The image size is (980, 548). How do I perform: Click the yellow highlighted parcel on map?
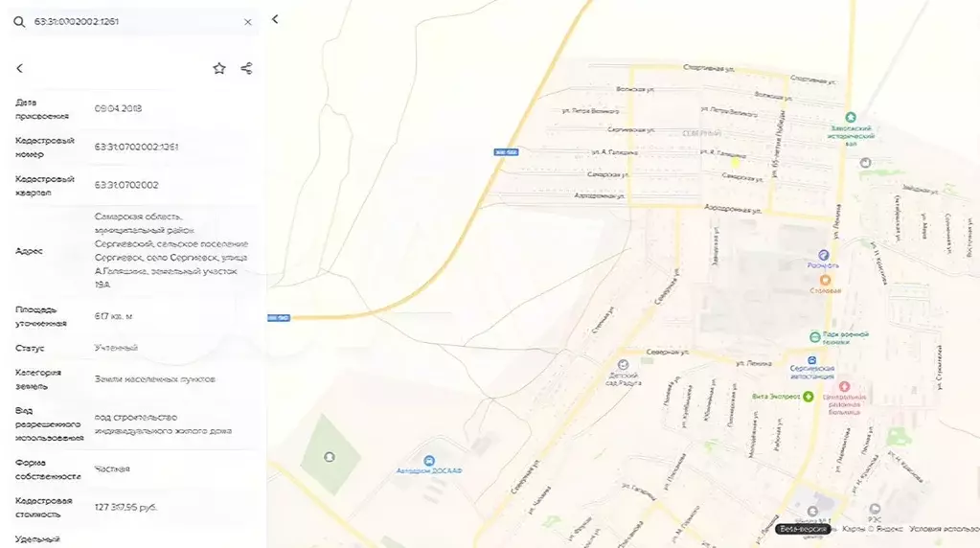[736, 163]
